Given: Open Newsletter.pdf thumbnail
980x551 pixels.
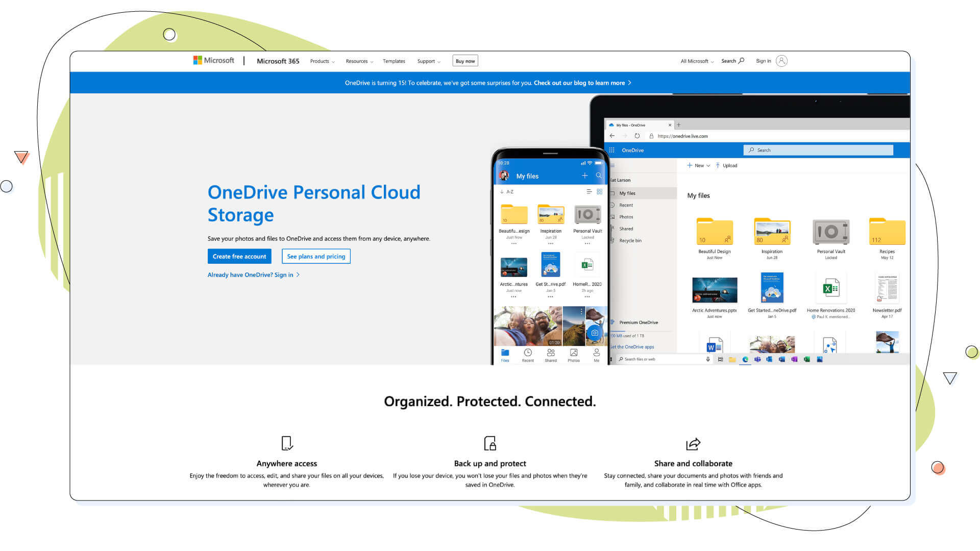Looking at the screenshot, I should coord(887,288).
